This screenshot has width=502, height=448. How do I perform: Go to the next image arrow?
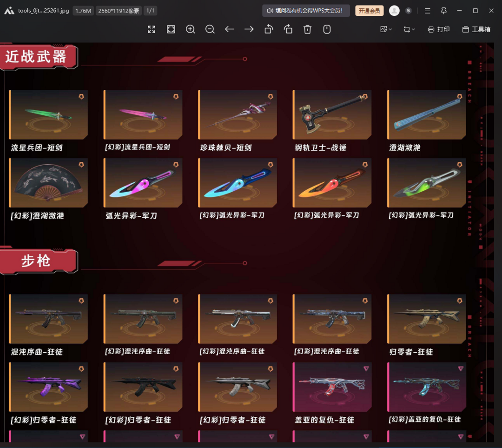(249, 29)
